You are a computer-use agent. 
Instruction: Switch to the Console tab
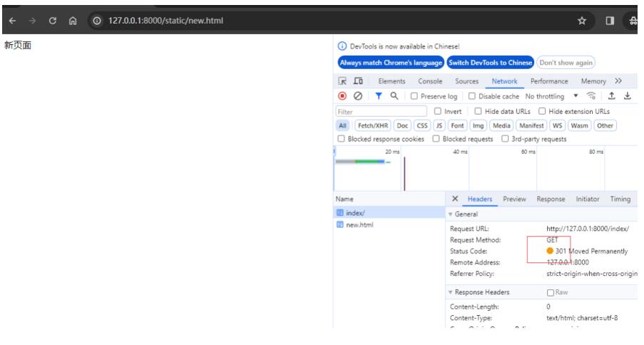430,82
